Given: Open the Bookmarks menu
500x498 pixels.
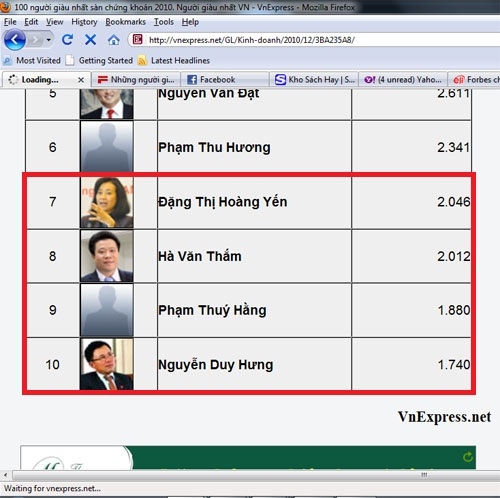Looking at the screenshot, I should (x=125, y=22).
